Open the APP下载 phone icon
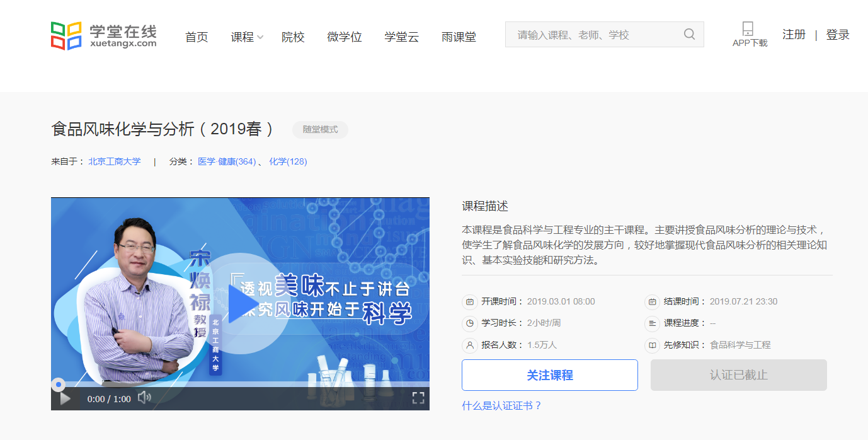 pos(748,29)
